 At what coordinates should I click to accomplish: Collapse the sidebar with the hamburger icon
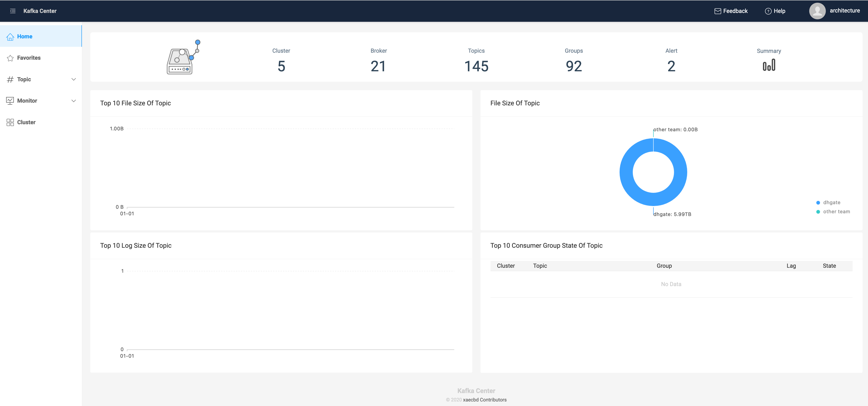pos(13,11)
